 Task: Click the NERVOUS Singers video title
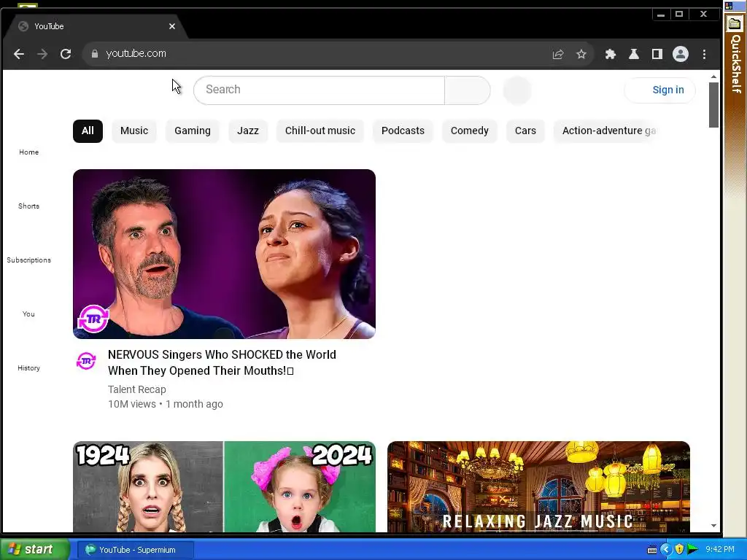[x=222, y=363]
